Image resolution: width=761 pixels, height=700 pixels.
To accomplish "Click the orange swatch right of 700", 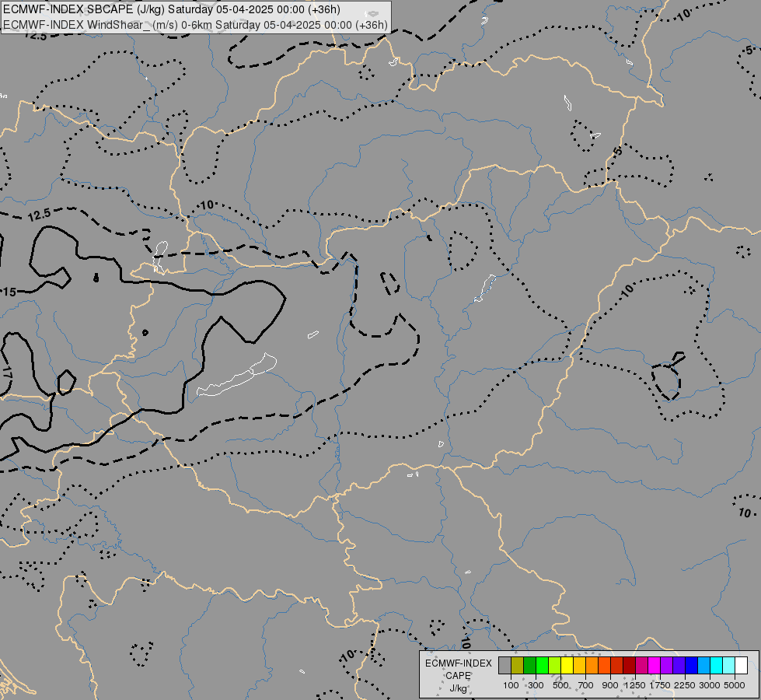I will point(592,665).
